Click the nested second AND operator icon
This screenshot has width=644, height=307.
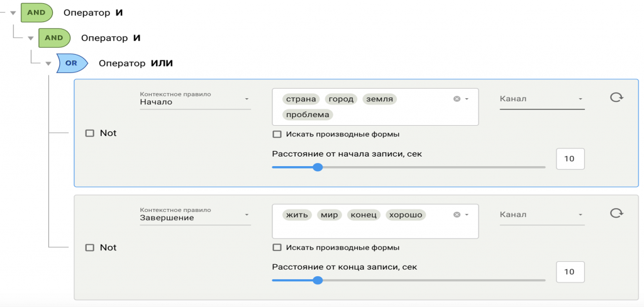pos(54,38)
